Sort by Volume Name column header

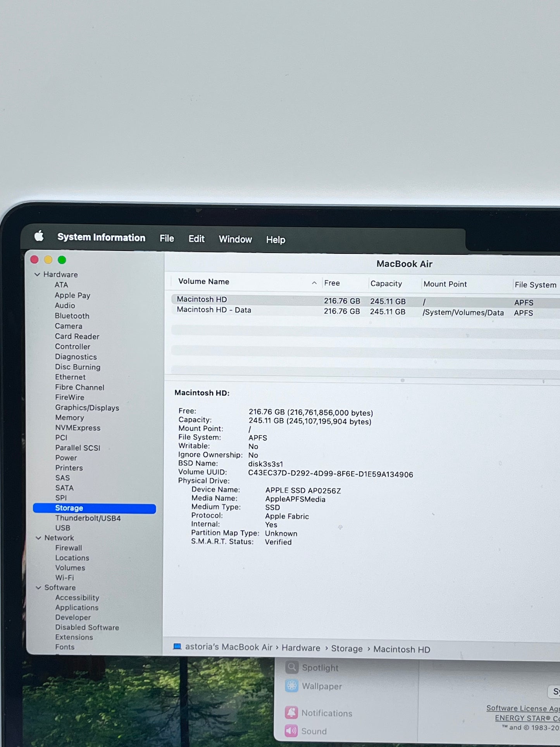point(203,281)
